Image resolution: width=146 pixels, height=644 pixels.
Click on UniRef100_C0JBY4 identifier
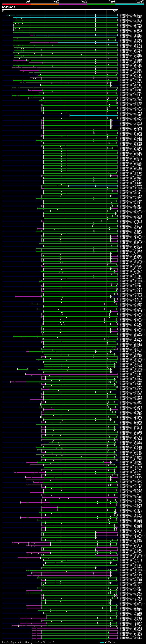coord(131,221)
